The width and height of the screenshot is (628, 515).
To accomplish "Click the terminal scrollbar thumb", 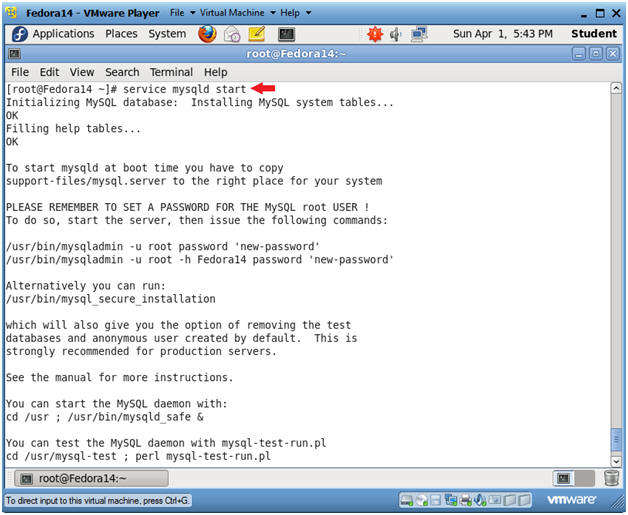I will (x=616, y=442).
